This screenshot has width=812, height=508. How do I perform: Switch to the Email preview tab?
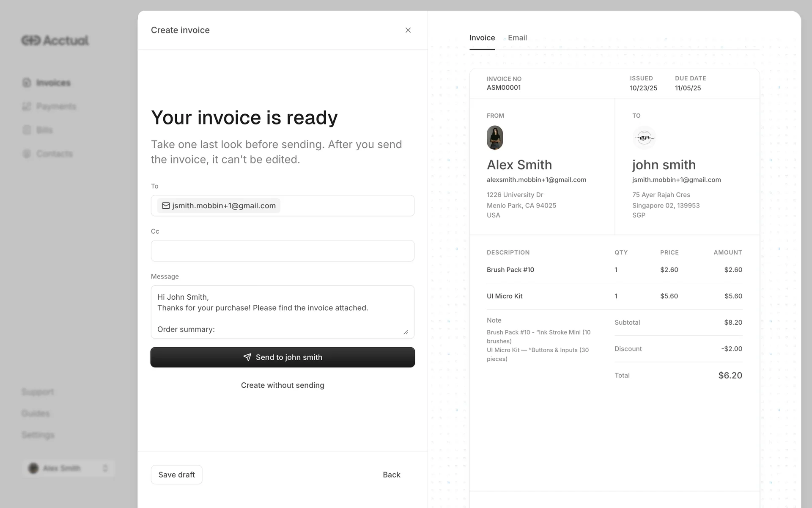(x=517, y=38)
